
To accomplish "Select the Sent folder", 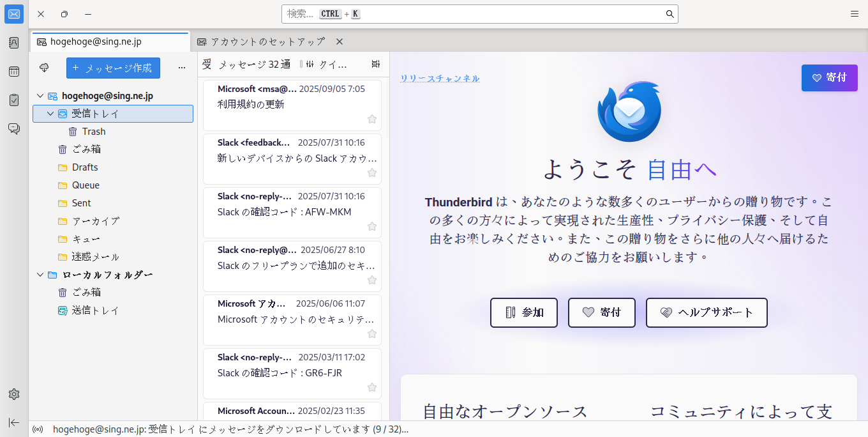I will coord(113,203).
